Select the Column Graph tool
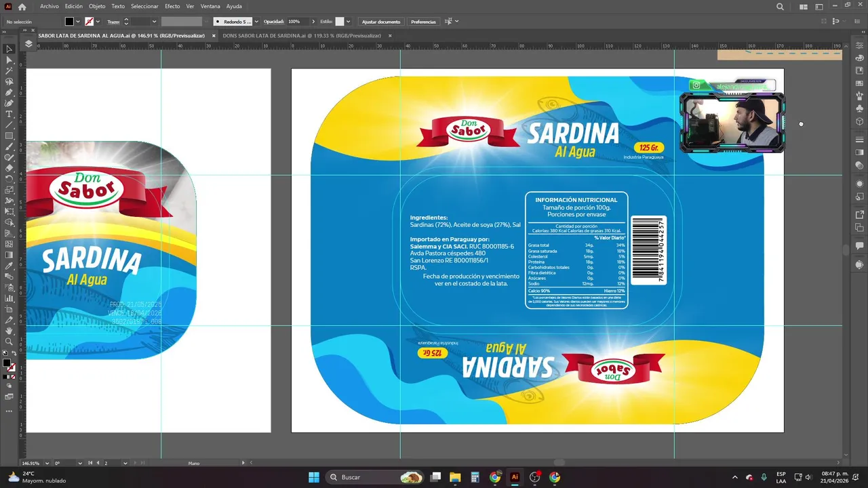 click(9, 298)
